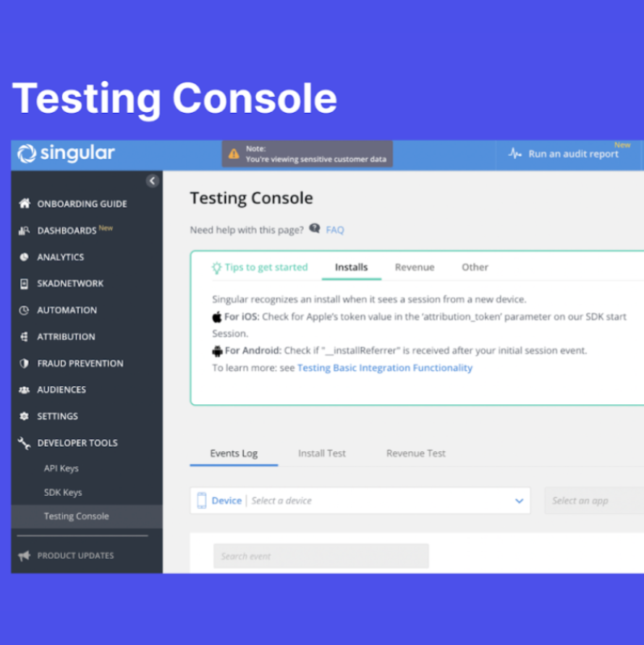The height and width of the screenshot is (645, 644).
Task: Select the Events Log tab
Action: [234, 453]
